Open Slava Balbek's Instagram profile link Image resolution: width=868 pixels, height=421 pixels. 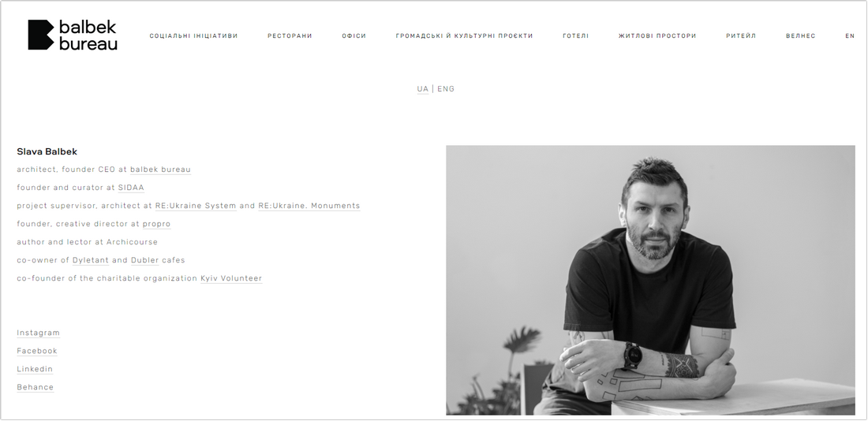38,333
